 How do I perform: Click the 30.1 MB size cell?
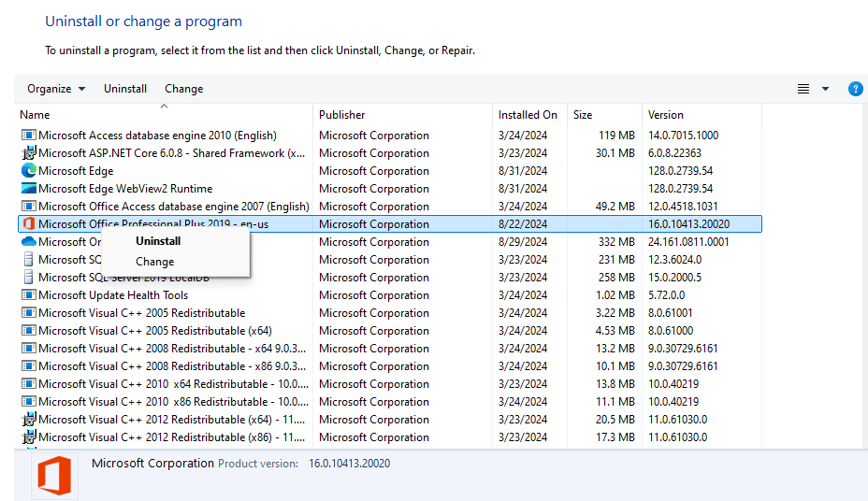pos(615,152)
